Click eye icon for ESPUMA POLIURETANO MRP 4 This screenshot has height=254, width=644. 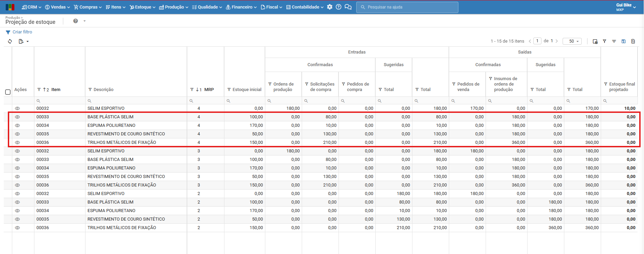(17, 125)
